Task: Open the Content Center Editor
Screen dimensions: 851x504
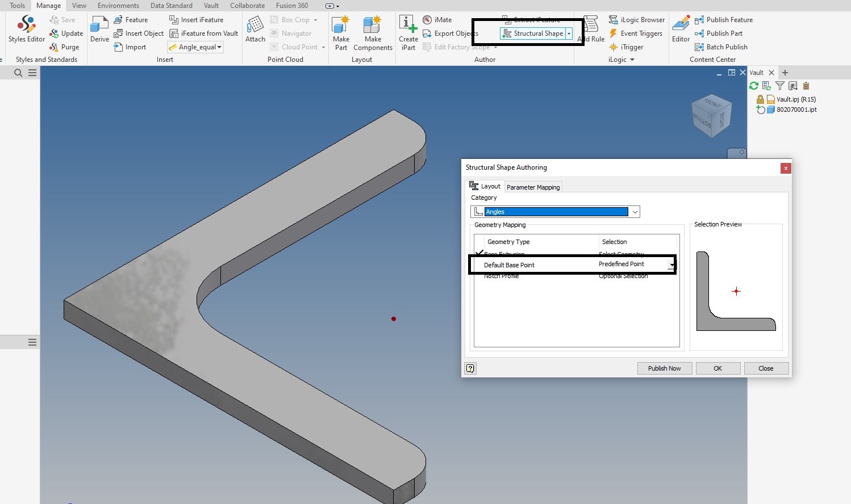Action: [x=681, y=29]
